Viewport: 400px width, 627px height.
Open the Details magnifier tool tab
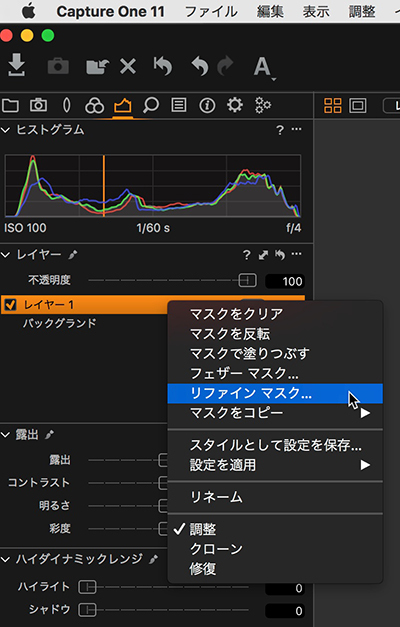pos(151,106)
